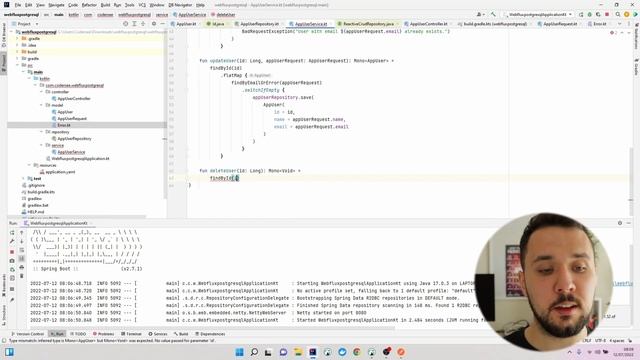Open Project panel gear options
Viewport: 640px width, 360px height.
(154, 24)
